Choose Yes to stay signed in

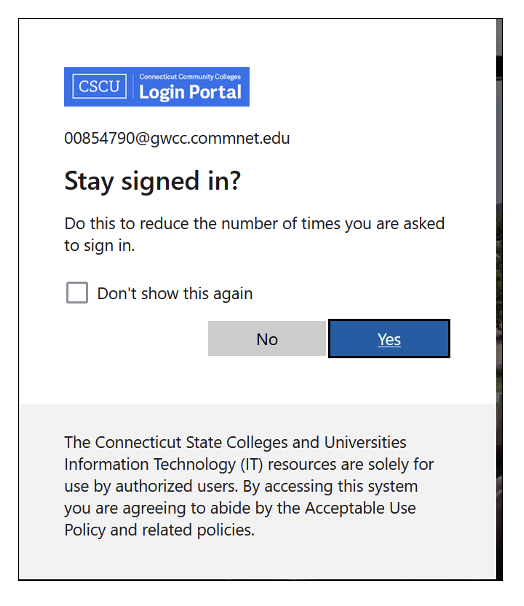(389, 339)
